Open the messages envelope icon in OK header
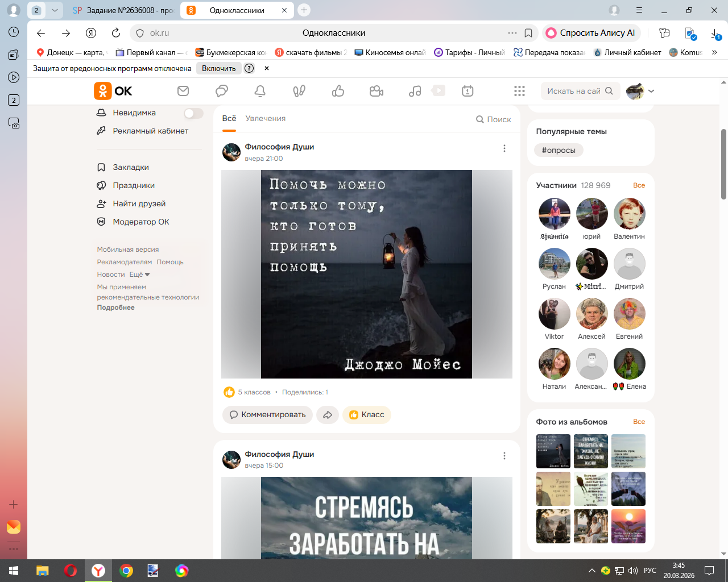 (x=183, y=91)
